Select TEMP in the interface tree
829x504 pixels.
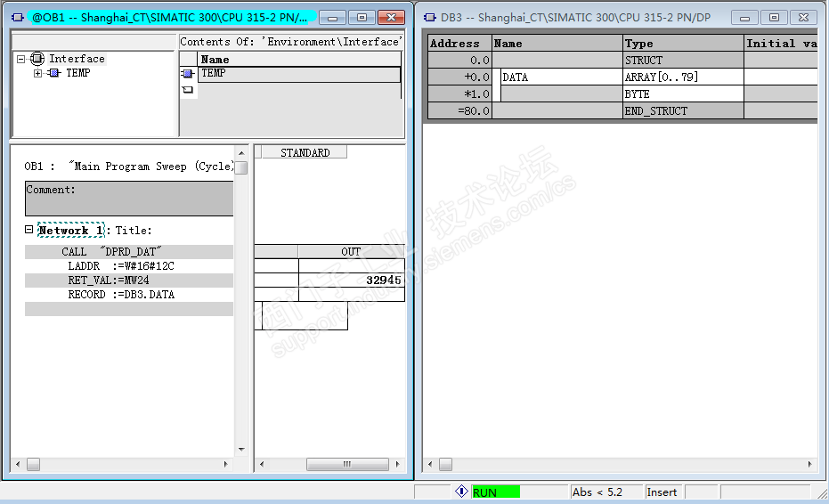(77, 73)
